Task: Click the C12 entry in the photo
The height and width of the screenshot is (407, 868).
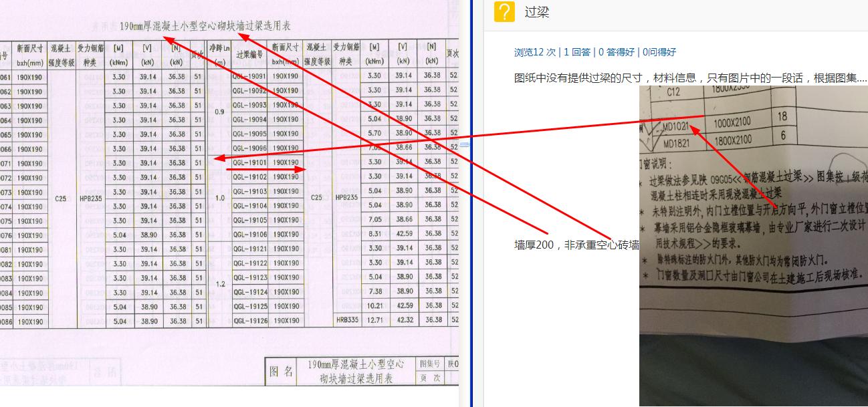Action: coord(673,92)
